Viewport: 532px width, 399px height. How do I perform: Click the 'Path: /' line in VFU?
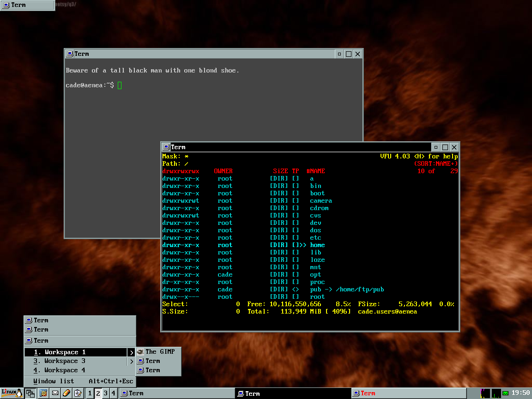point(175,164)
